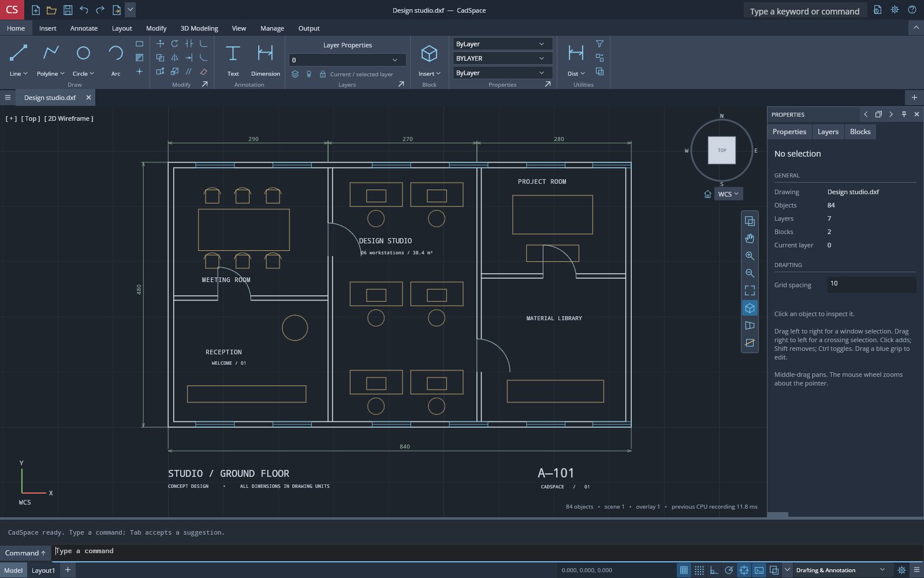Screen dimensions: 924x578
Task: Switch to Layers tab in Properties panel
Action: click(x=828, y=132)
